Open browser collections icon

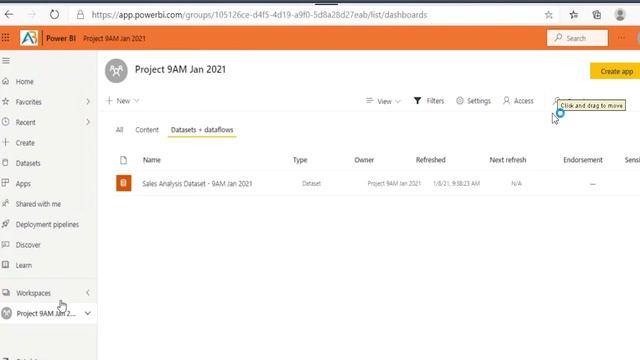[x=597, y=15]
